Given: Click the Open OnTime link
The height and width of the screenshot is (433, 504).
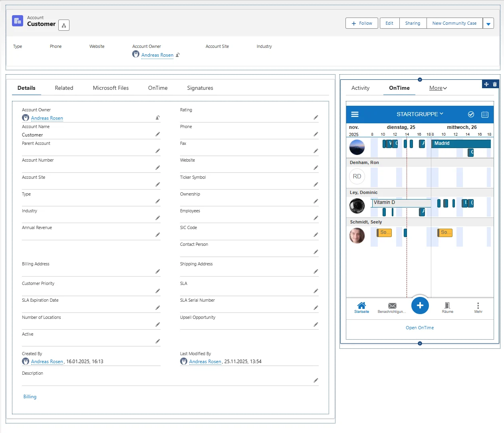Looking at the screenshot, I should click(420, 328).
